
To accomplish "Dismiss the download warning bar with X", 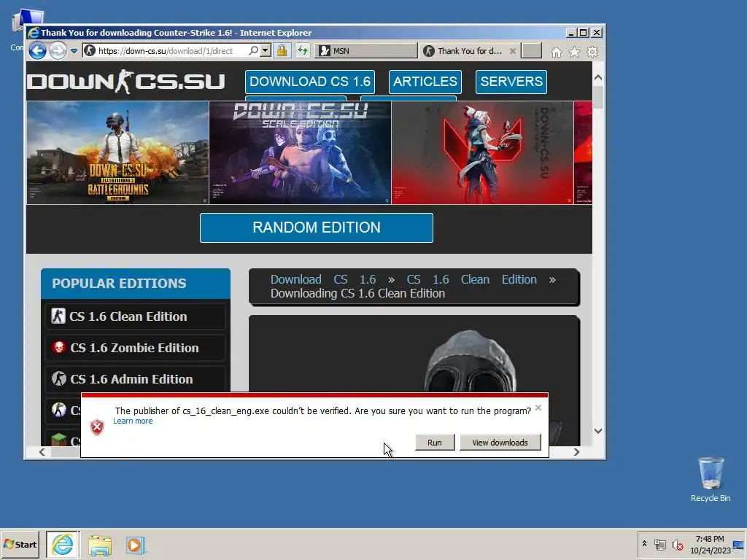I will tap(538, 408).
